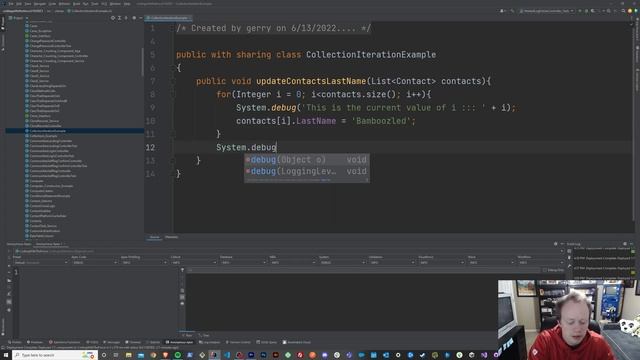The width and height of the screenshot is (640, 360).
Task: Open the Tools menu
Action: [95, 4]
